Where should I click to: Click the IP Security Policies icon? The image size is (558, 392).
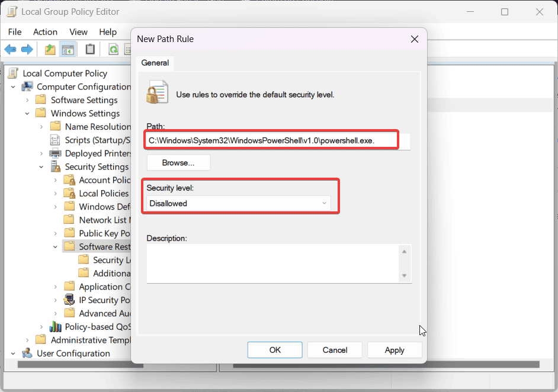click(69, 300)
